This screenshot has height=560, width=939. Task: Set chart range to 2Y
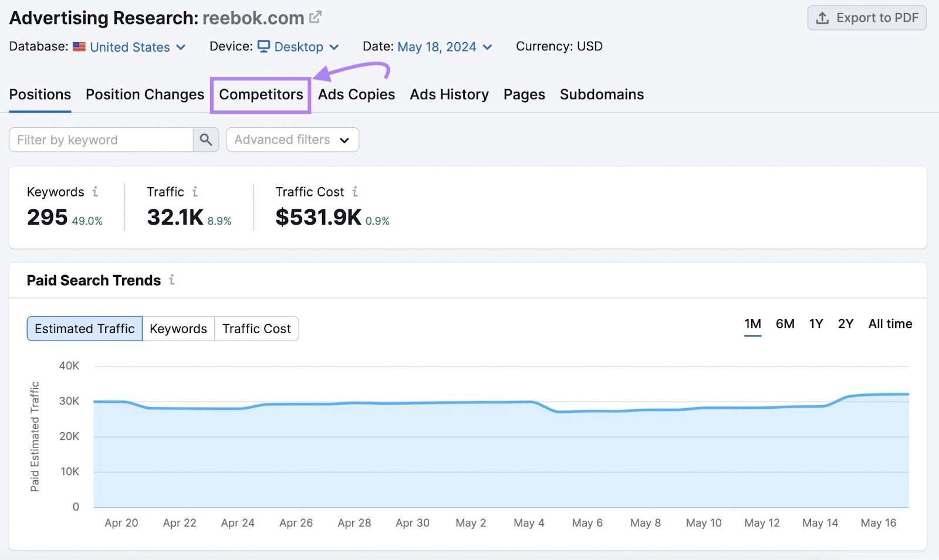(845, 324)
